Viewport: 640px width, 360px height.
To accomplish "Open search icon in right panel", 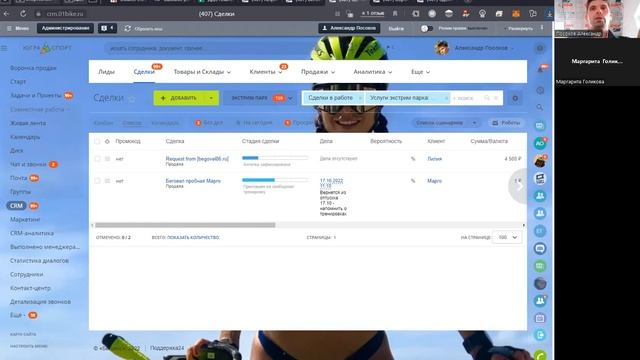I will [x=540, y=107].
